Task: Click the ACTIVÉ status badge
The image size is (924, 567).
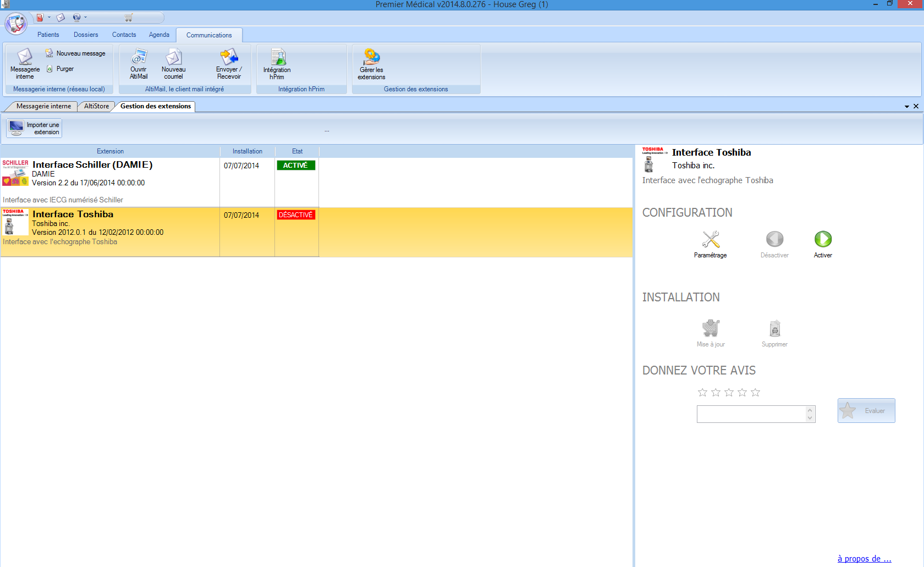Action: tap(296, 166)
